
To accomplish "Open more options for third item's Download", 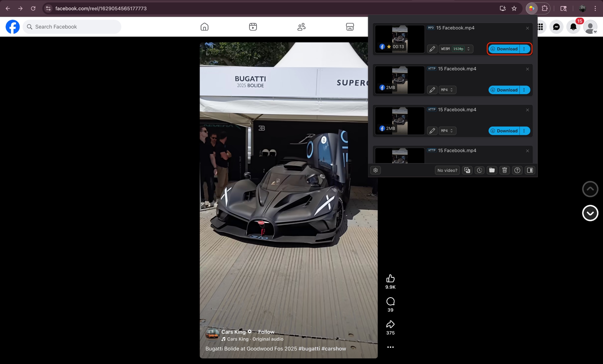I will pos(524,131).
